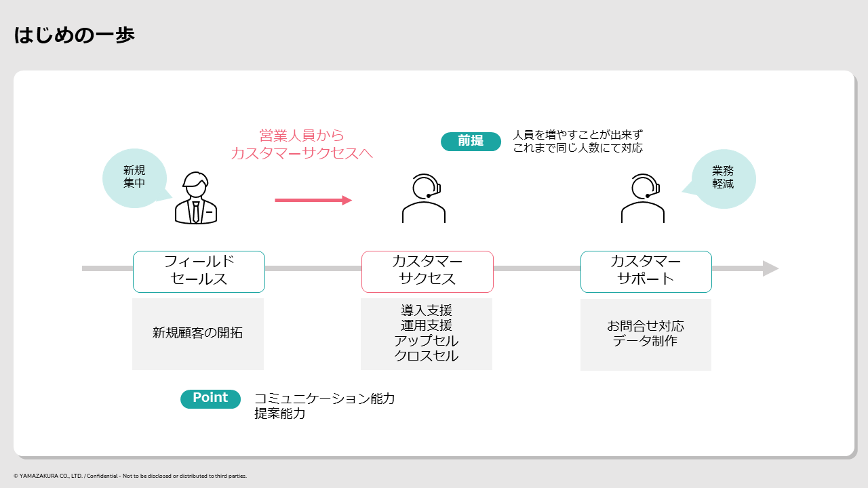This screenshot has height=488, width=868.
Task: Select the カスタマーサポート box
Action: (x=646, y=272)
